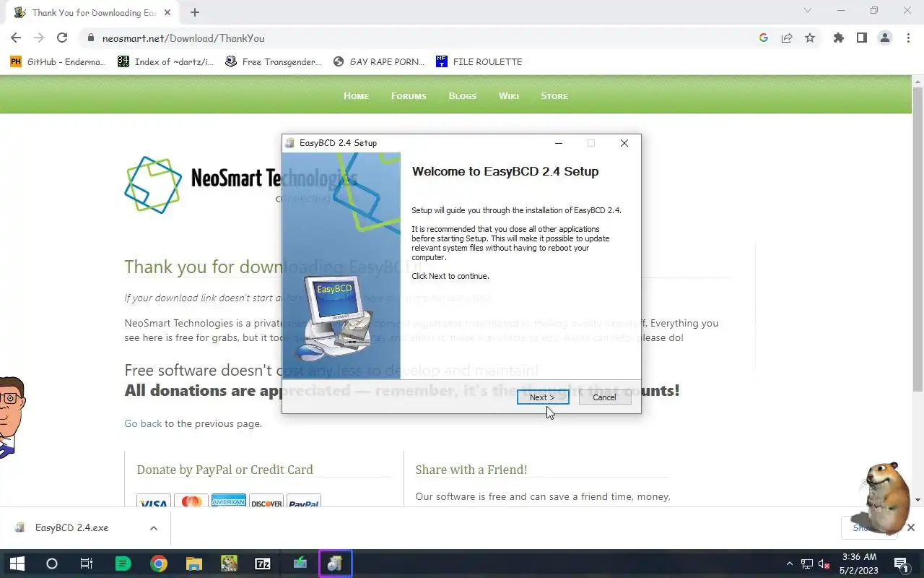Viewport: 924px width, 578px height.
Task: Open the FILE ROULETTE bookmark
Action: [479, 62]
